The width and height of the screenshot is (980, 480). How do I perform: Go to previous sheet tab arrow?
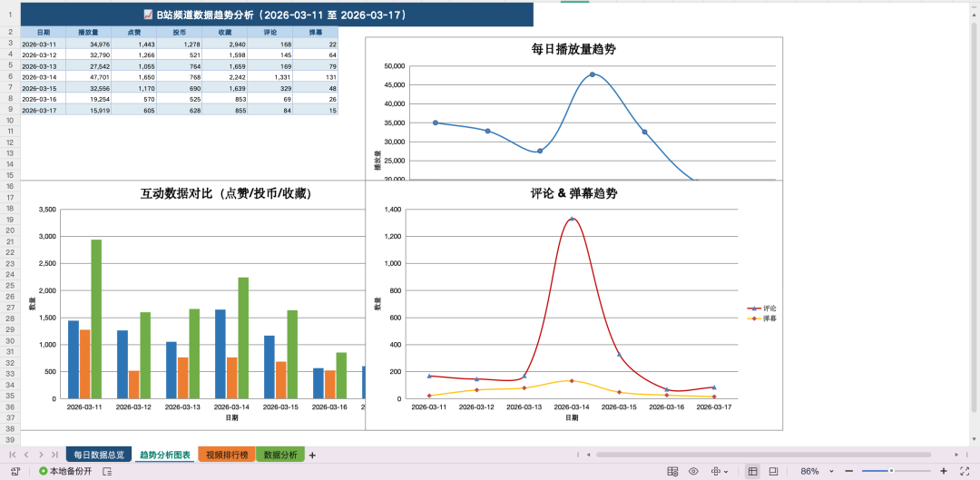(x=26, y=455)
